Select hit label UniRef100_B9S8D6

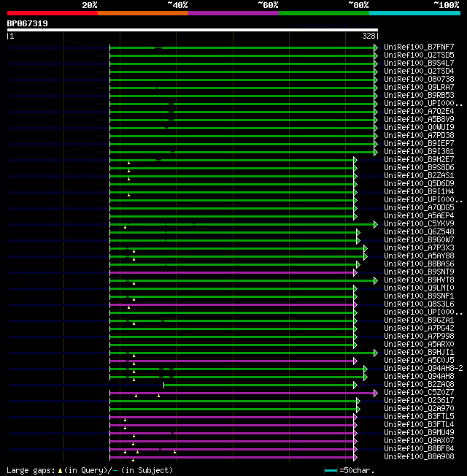419,168
